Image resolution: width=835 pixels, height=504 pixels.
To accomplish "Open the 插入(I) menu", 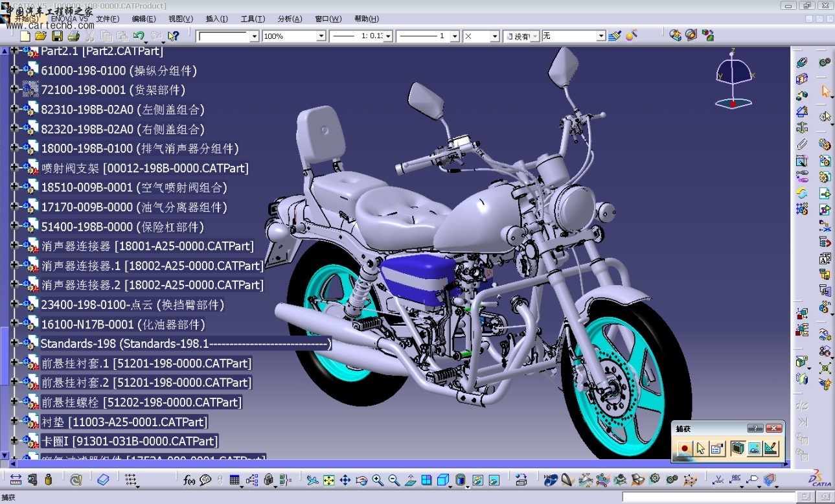I will tap(216, 19).
